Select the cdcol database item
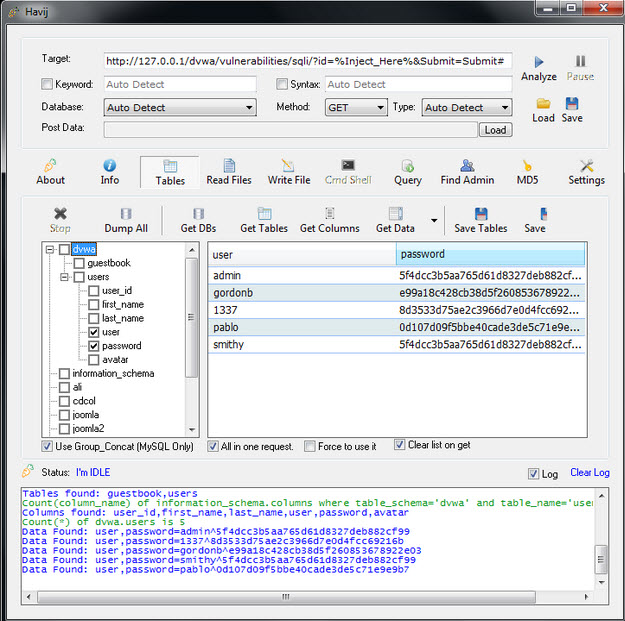The width and height of the screenshot is (625, 621). click(x=84, y=401)
